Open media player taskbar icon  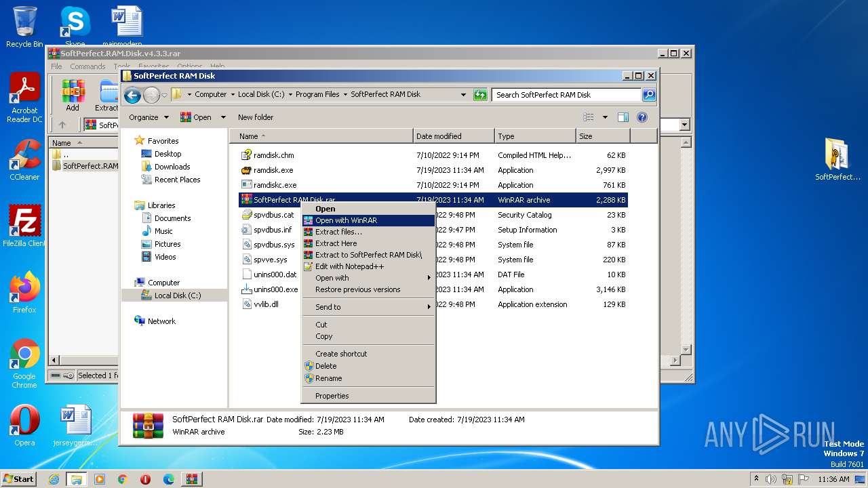pos(100,479)
